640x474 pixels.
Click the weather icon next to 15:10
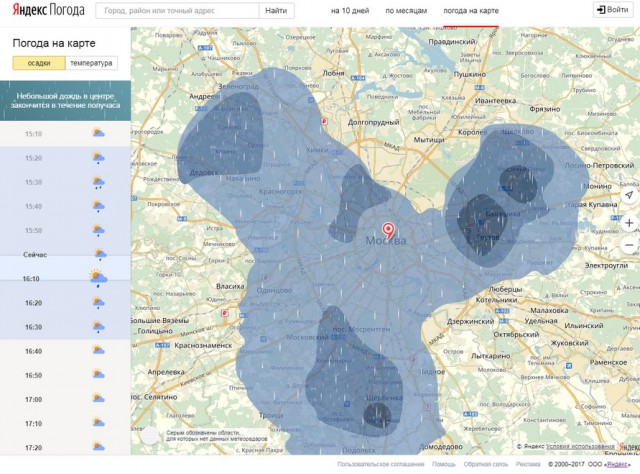98,133
